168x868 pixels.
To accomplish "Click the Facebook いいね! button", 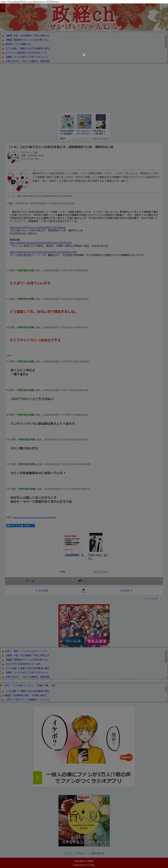I will 27,525.
